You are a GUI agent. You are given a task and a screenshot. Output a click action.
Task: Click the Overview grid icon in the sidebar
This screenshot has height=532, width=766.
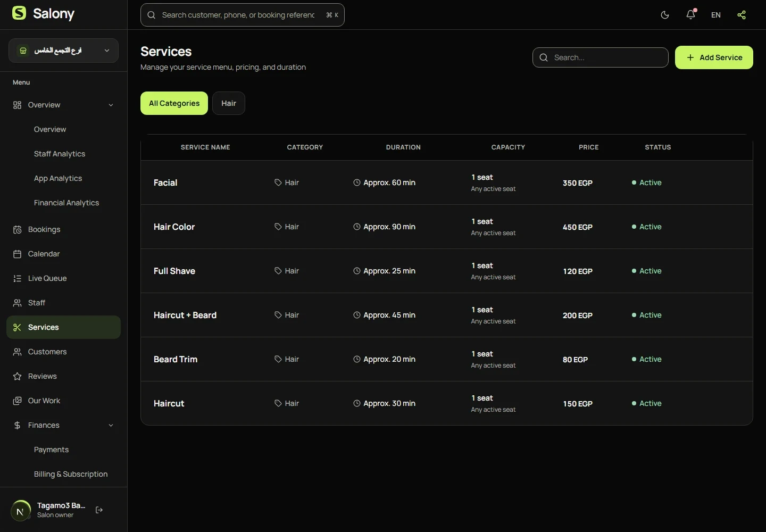click(x=18, y=105)
